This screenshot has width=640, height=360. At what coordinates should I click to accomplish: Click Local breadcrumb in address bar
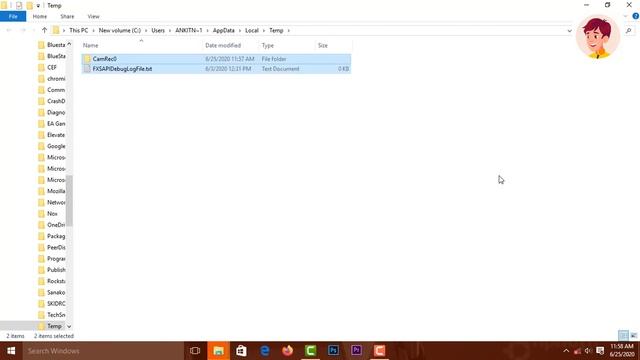coord(252,30)
